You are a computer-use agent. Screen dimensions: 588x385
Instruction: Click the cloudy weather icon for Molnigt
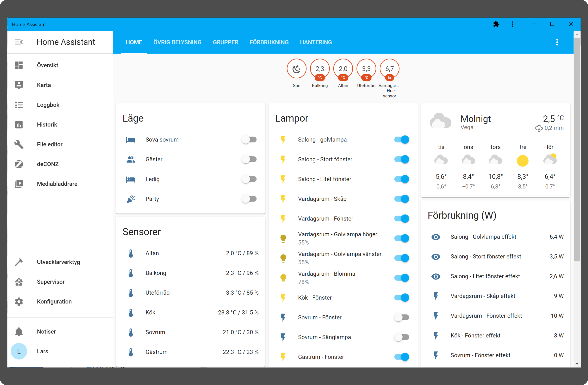tap(440, 121)
